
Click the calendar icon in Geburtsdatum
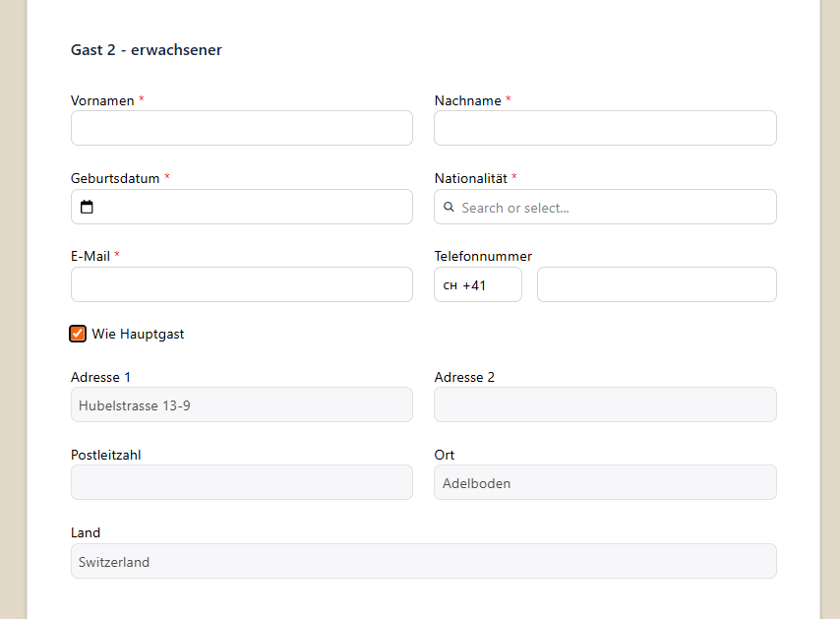[87, 207]
